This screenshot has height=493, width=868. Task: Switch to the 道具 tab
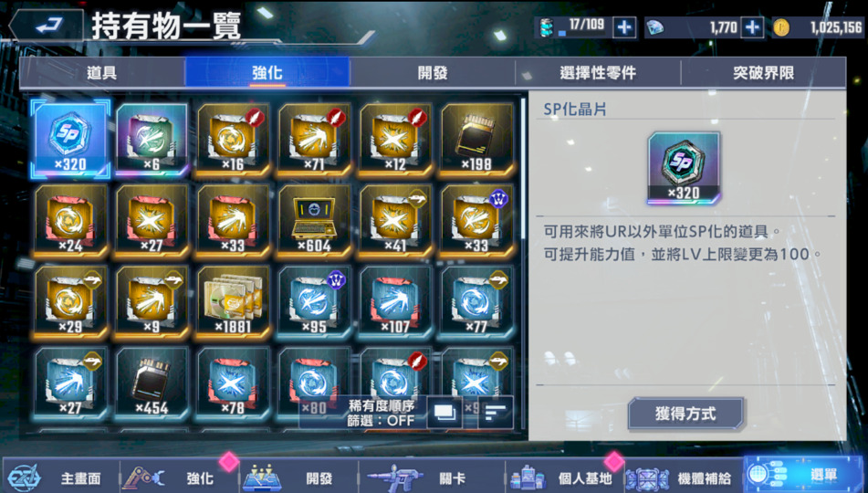[x=102, y=72]
